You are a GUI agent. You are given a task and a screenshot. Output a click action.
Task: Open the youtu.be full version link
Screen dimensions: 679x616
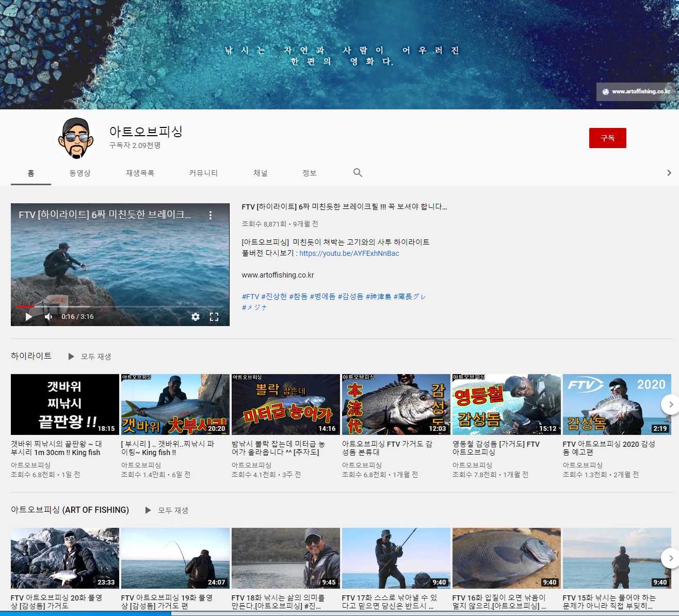click(x=349, y=253)
